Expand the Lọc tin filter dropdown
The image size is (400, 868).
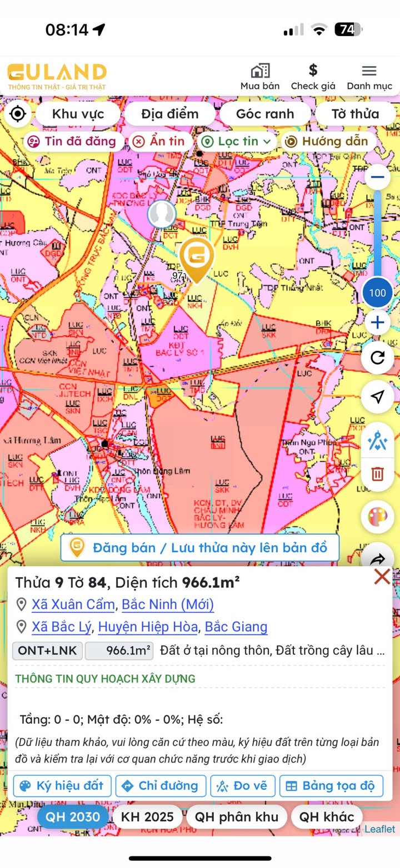pyautogui.click(x=237, y=142)
